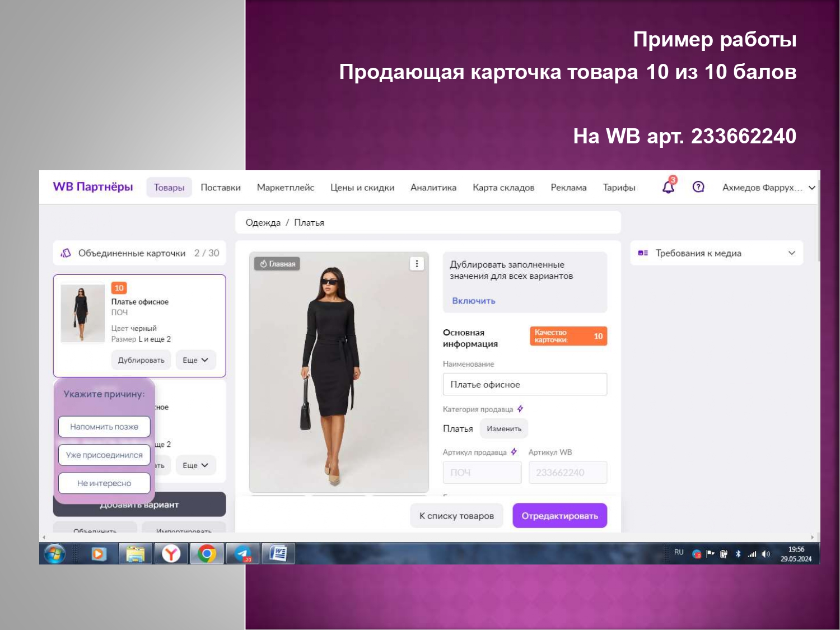Click the Объединенные карточки icon

click(66, 253)
